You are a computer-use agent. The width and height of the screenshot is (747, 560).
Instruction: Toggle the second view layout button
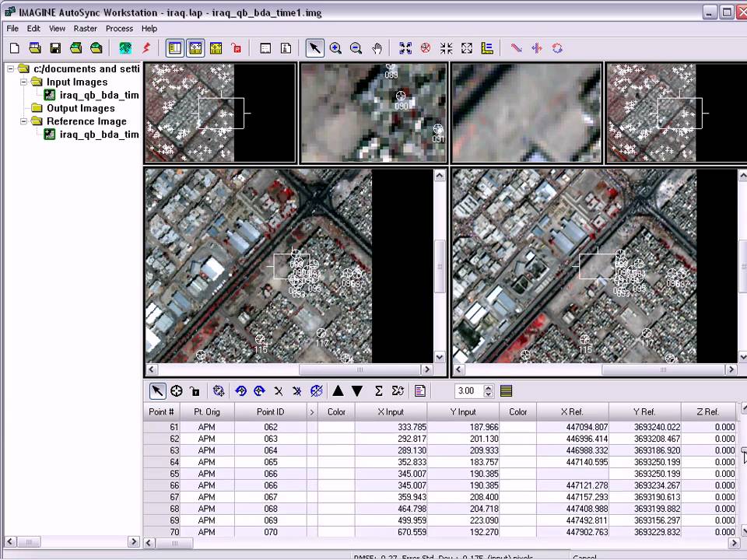point(195,48)
